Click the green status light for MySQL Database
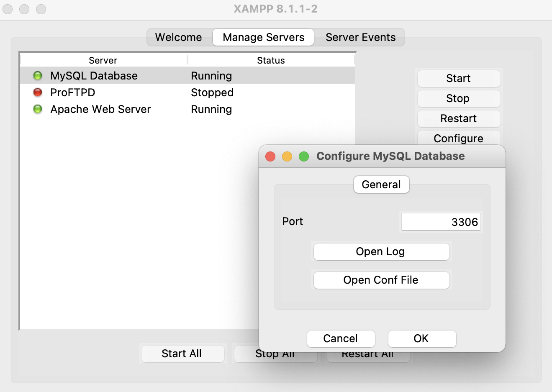The width and height of the screenshot is (552, 392). (x=38, y=76)
